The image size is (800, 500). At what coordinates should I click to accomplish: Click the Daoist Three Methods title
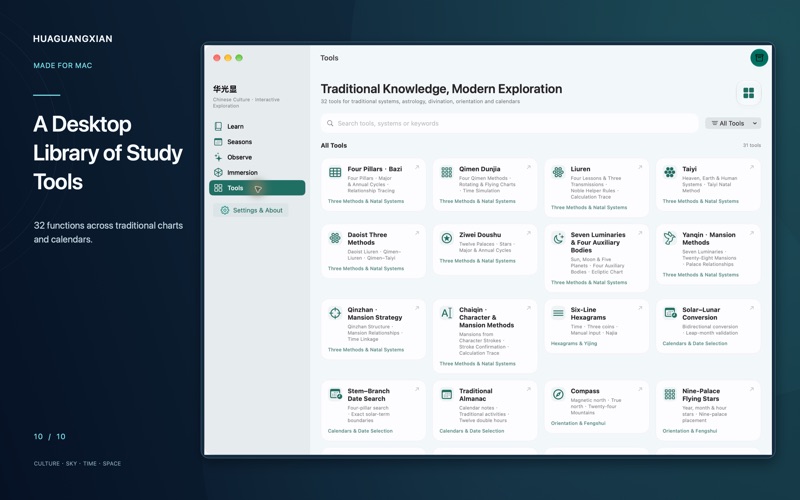tap(367, 238)
